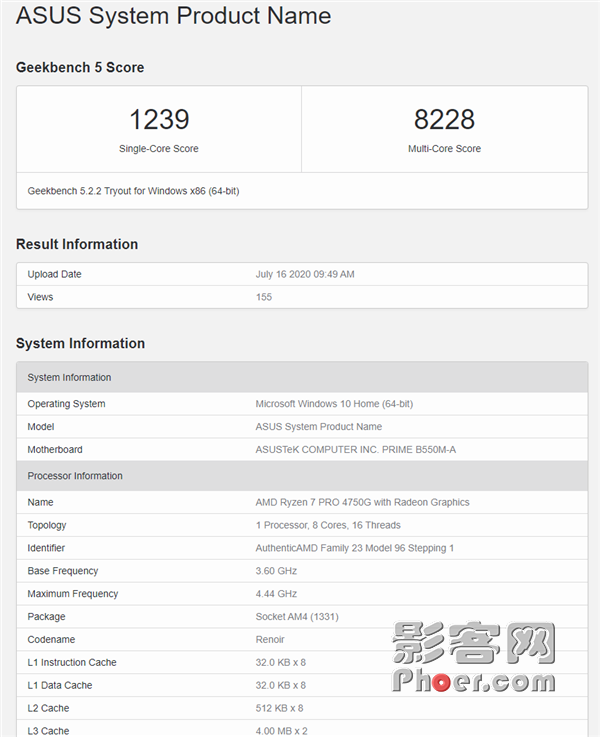Click the Codename label

tap(51, 639)
